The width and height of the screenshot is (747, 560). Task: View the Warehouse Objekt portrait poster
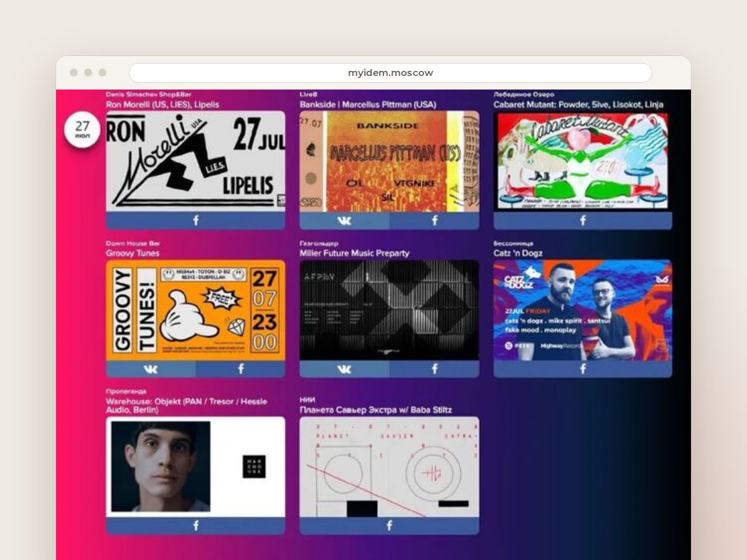point(195,467)
